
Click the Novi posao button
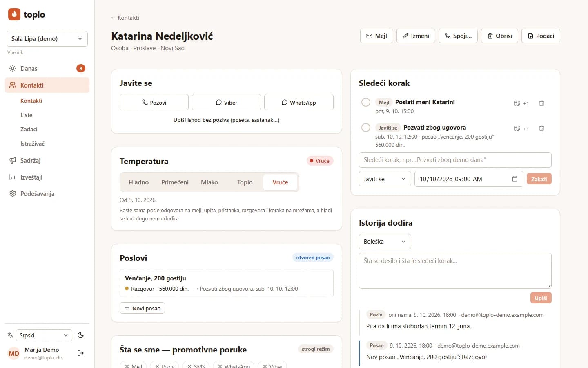click(x=142, y=308)
